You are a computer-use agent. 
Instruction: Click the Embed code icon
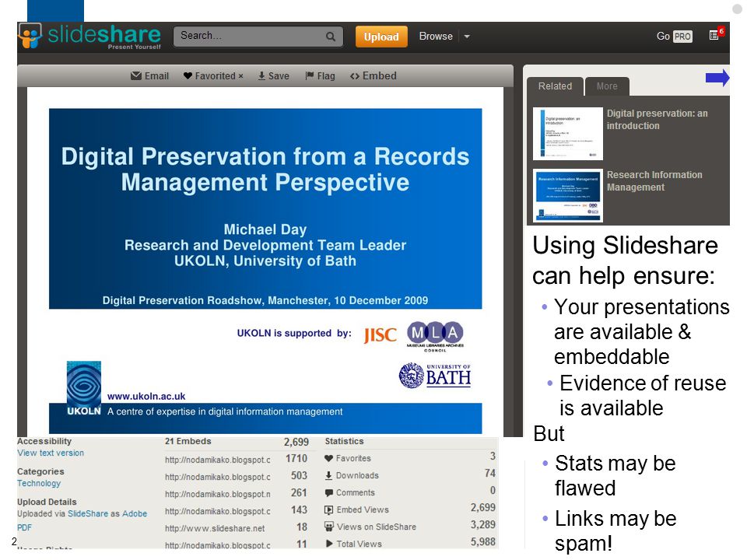point(355,76)
